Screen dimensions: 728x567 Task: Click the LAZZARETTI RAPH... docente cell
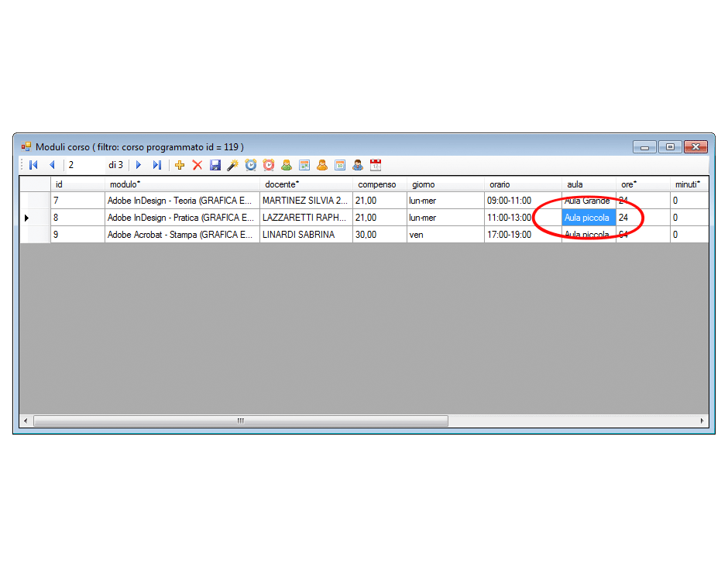tap(306, 218)
